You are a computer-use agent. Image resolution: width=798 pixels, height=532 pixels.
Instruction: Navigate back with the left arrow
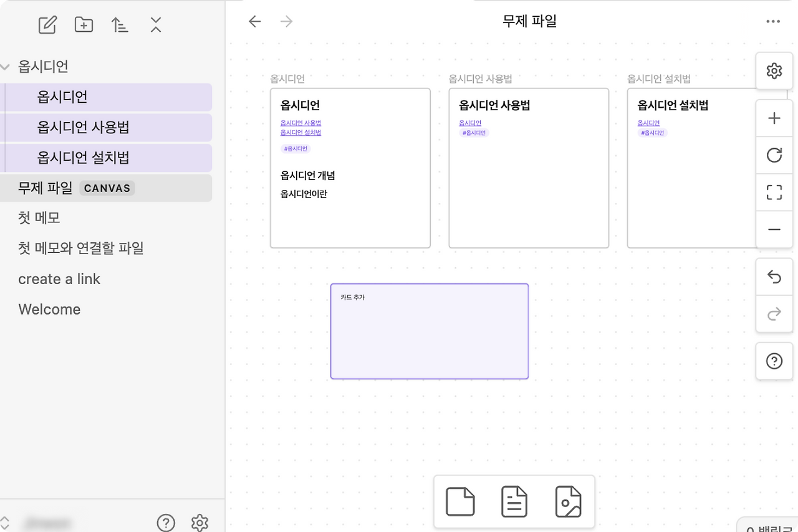pyautogui.click(x=254, y=22)
